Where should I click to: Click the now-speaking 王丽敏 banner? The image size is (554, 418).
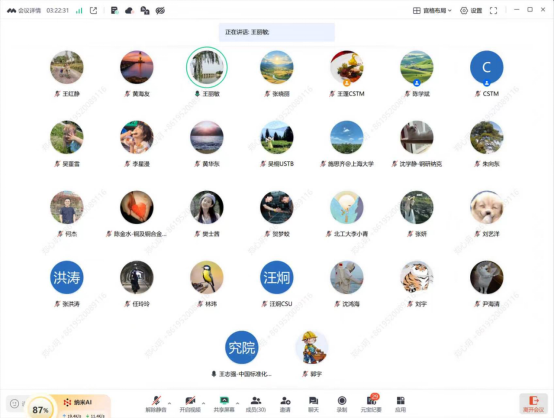click(x=277, y=32)
